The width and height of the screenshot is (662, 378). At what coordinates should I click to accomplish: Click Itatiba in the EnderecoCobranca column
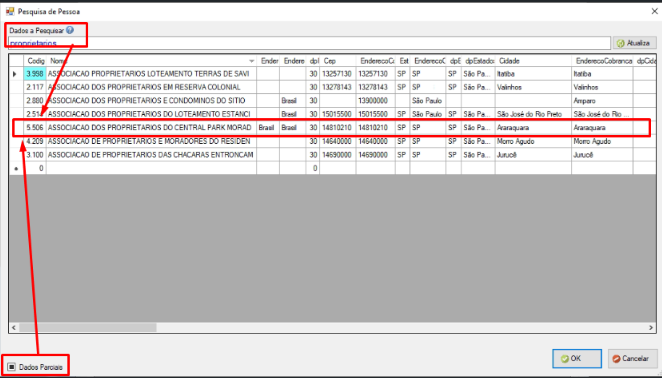(x=602, y=74)
